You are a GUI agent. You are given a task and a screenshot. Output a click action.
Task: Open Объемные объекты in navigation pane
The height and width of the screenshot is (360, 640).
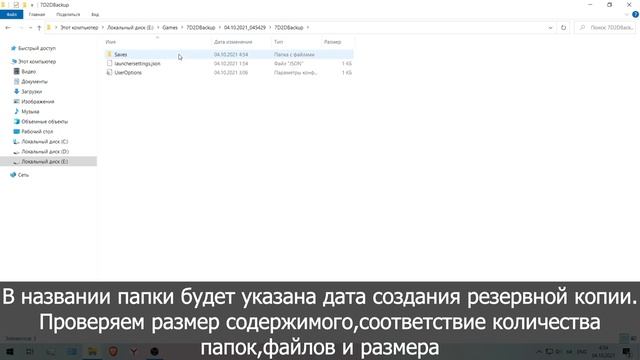(x=44, y=122)
